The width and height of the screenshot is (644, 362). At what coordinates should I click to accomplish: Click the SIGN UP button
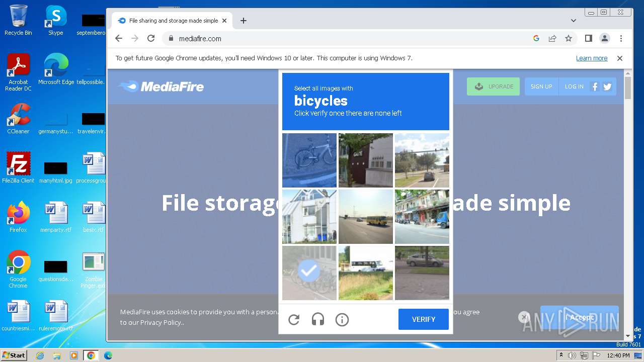[x=541, y=86]
